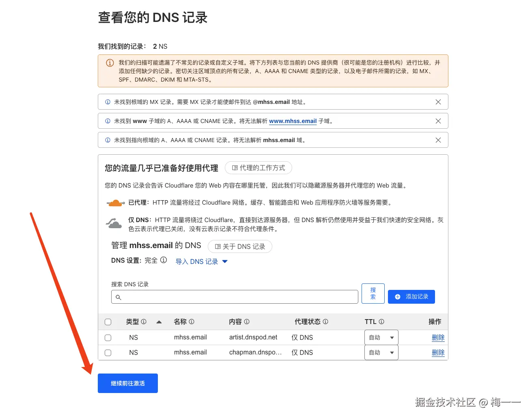Image resolution: width=532 pixels, height=419 pixels.
Task: Click the 搜索 button
Action: 373,294
